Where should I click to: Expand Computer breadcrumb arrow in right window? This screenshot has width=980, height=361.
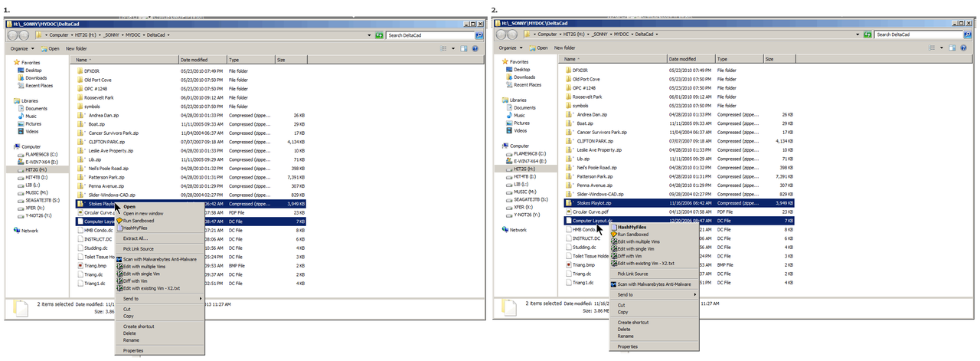click(560, 34)
